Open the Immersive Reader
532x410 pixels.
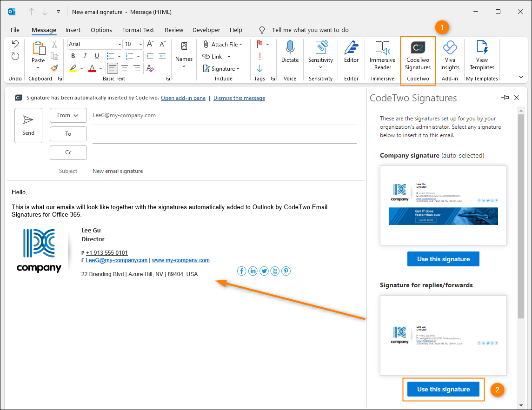point(382,55)
